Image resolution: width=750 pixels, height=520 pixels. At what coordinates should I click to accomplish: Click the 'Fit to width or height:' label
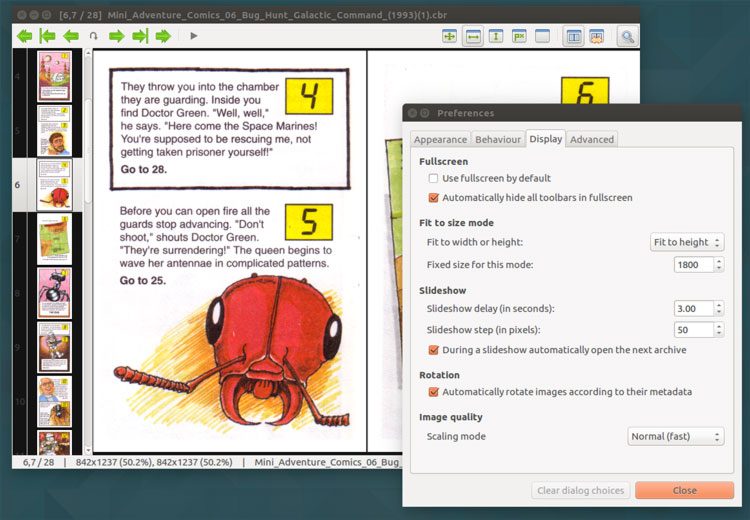(474, 242)
